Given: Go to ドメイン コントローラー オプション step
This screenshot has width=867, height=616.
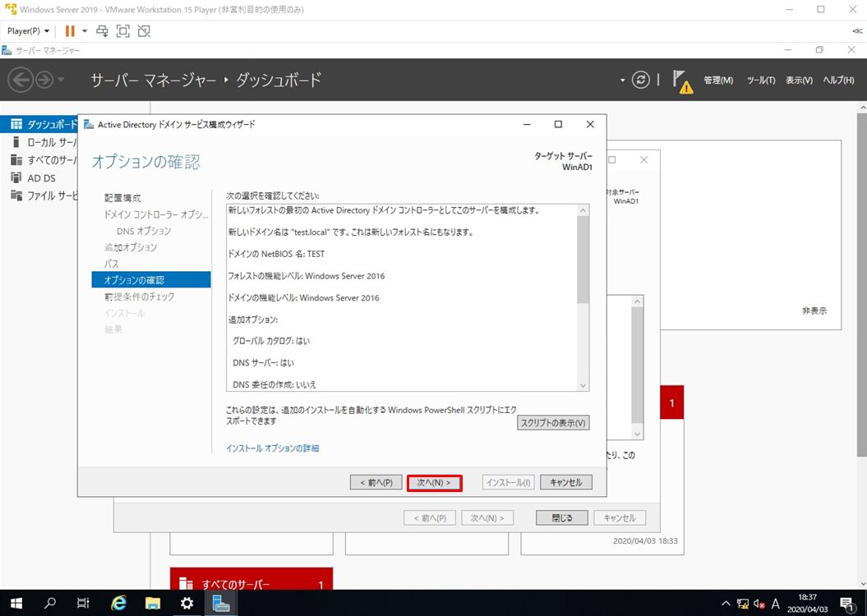Looking at the screenshot, I should click(156, 214).
